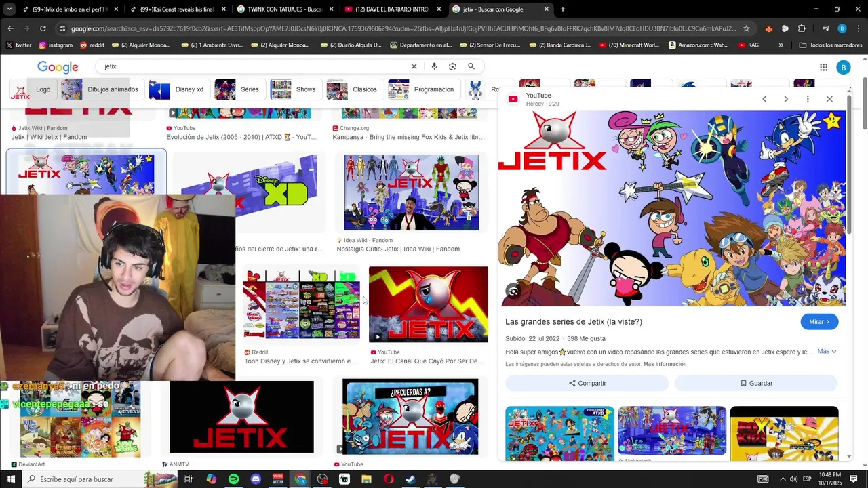Go to Google homepage via logo

click(58, 67)
